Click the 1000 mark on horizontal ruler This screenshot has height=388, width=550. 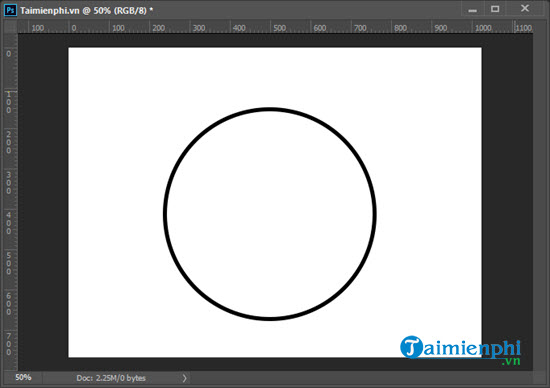(x=483, y=28)
